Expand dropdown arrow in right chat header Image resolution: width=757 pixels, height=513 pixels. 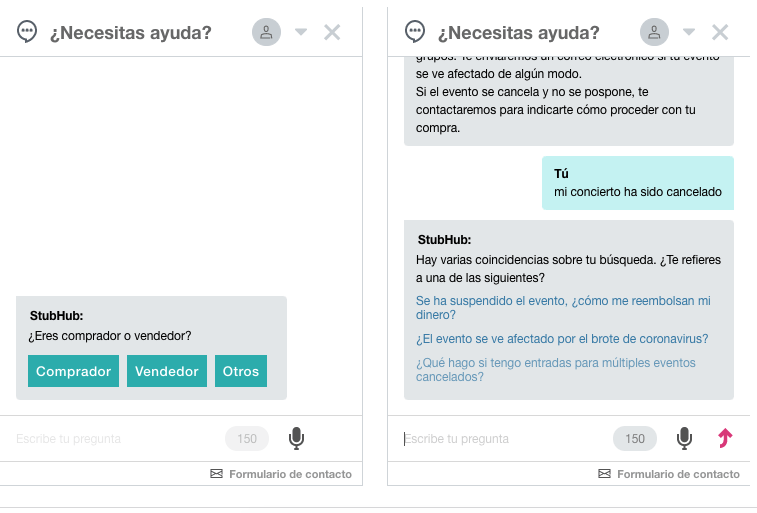689,32
